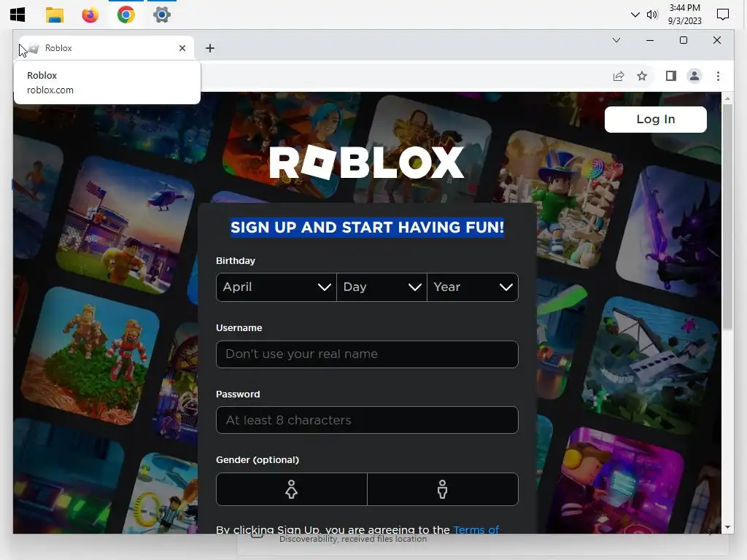Screen dimensions: 747x560
Task: Close the Roblox tab
Action: point(182,48)
